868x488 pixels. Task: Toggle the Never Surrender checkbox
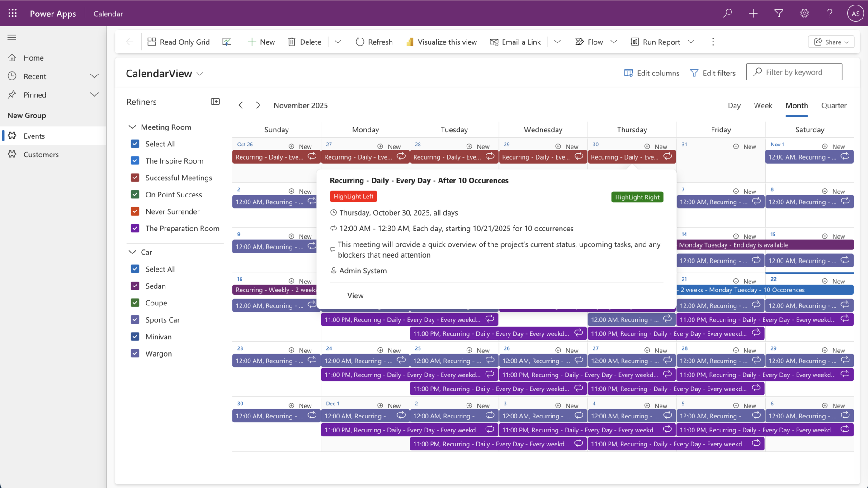tap(135, 211)
